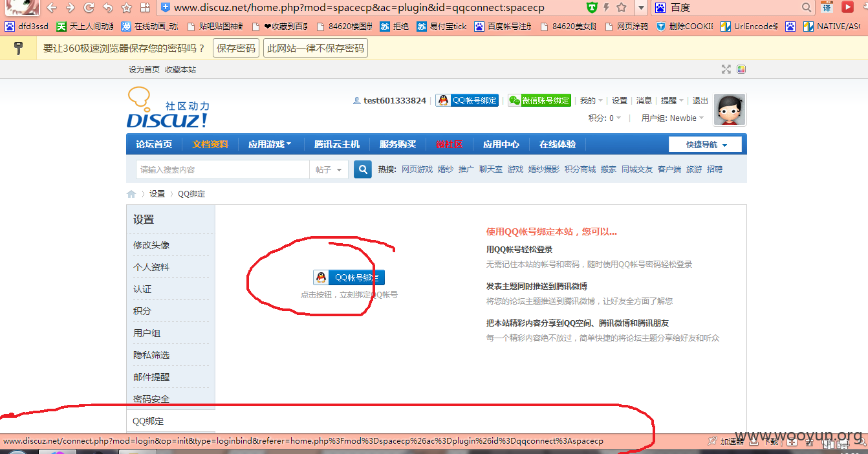The image size is (868, 454).
Task: Open the apps grid icon in toolbar
Action: [x=146, y=8]
